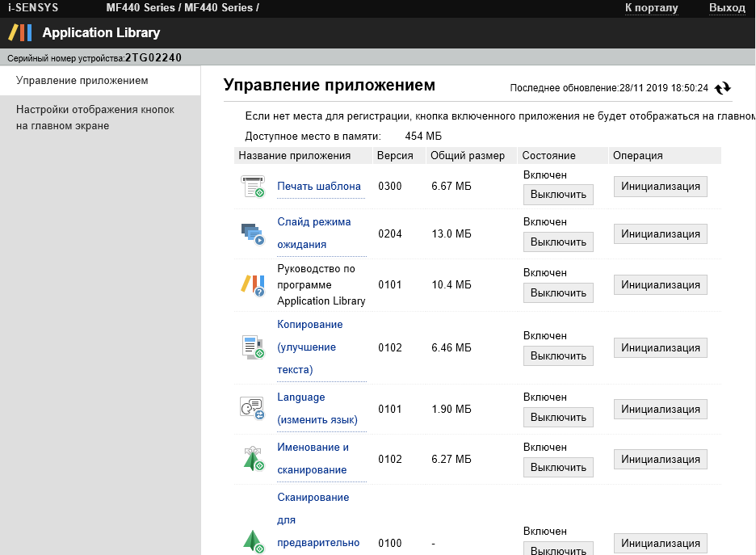The width and height of the screenshot is (756, 555).
Task: Disable the Руководство по программе application
Action: (558, 292)
